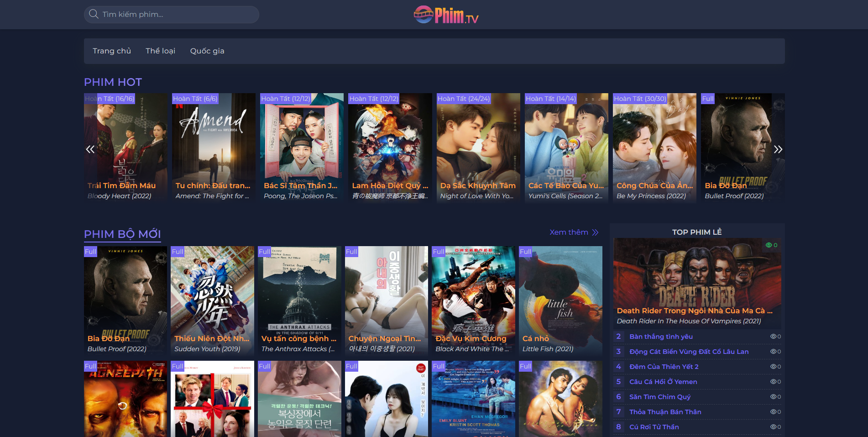
Task: Click the Phim.TV logo
Action: [x=446, y=15]
